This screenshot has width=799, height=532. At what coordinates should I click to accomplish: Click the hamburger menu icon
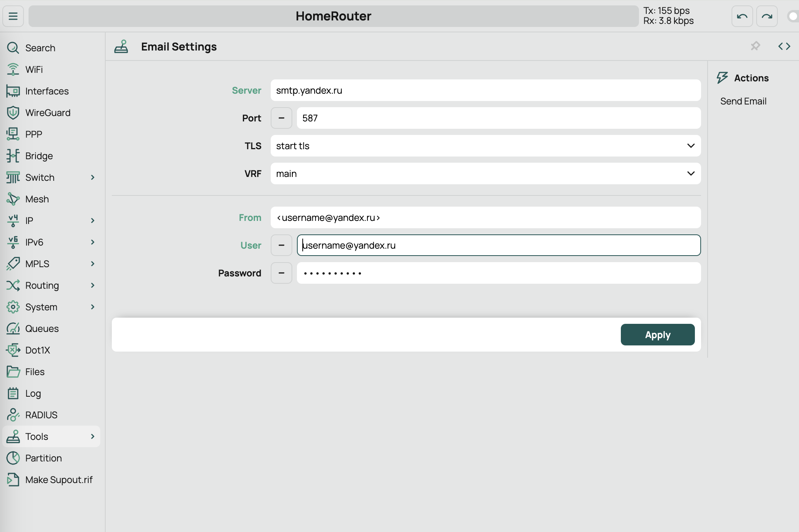coord(13,16)
